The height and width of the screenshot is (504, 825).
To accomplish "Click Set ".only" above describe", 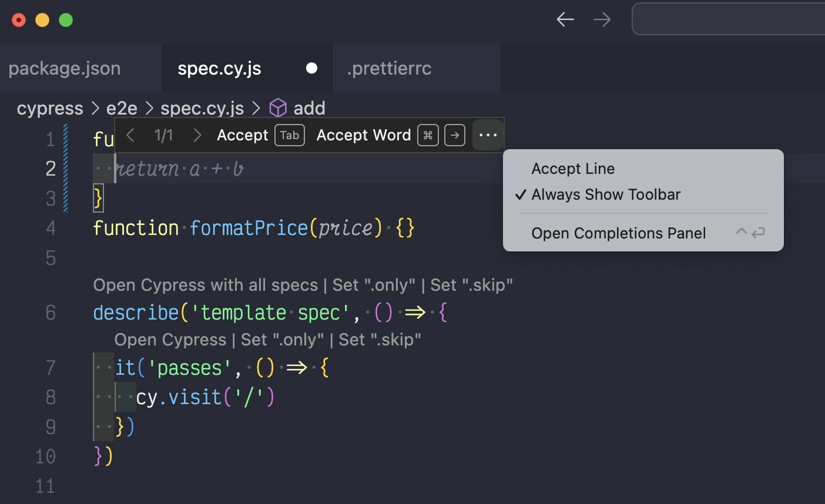I will [374, 285].
